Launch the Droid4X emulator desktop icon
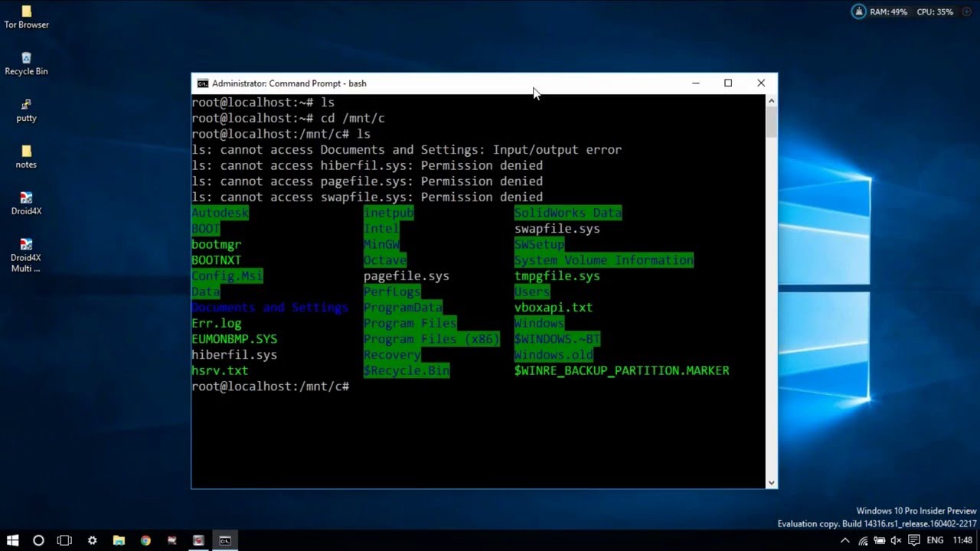980x551 pixels. pos(26,197)
